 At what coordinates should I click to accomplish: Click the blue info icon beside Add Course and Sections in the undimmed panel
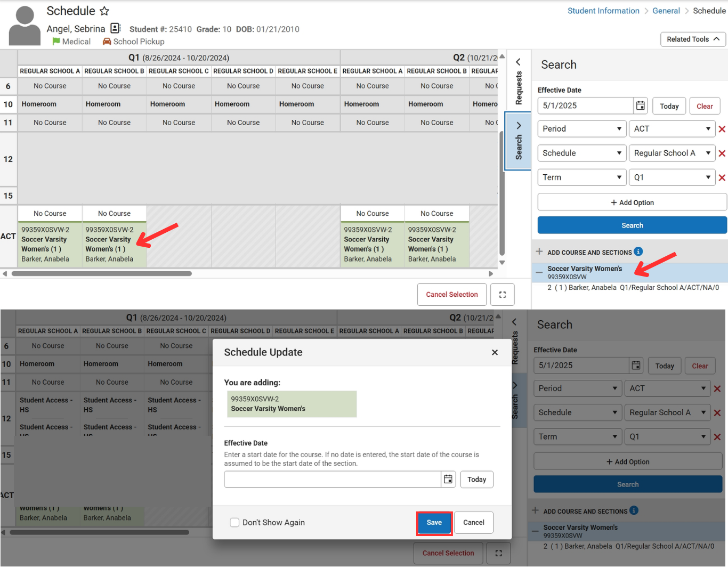pos(638,251)
